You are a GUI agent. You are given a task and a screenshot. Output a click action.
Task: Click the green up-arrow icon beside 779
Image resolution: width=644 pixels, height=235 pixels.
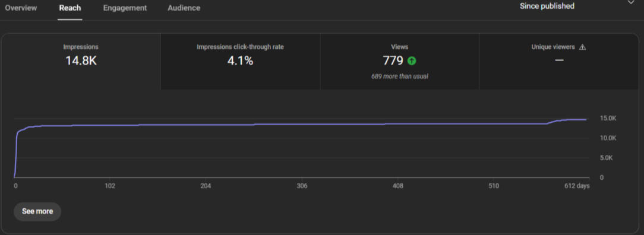tap(412, 61)
